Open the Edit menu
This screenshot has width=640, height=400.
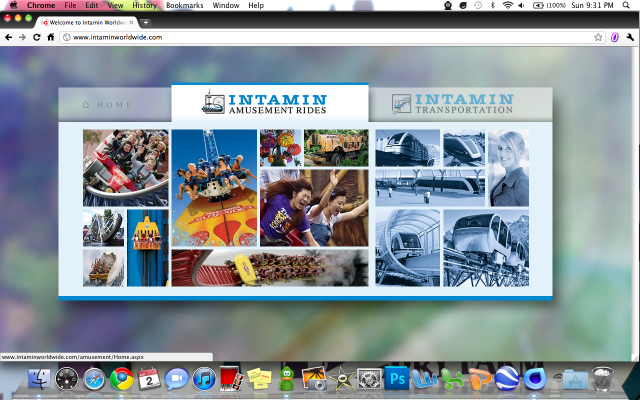tap(91, 5)
